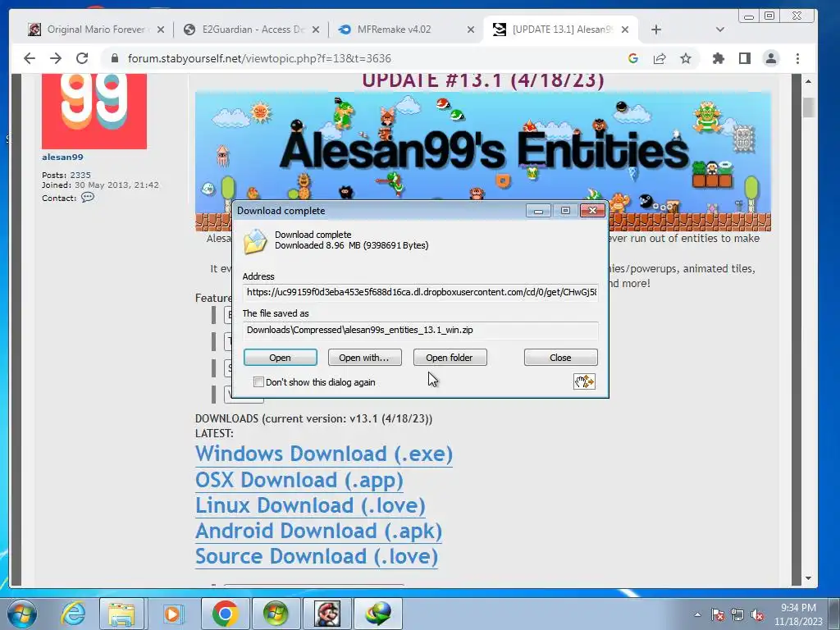Close the Original Mario Forever tab

point(160,30)
